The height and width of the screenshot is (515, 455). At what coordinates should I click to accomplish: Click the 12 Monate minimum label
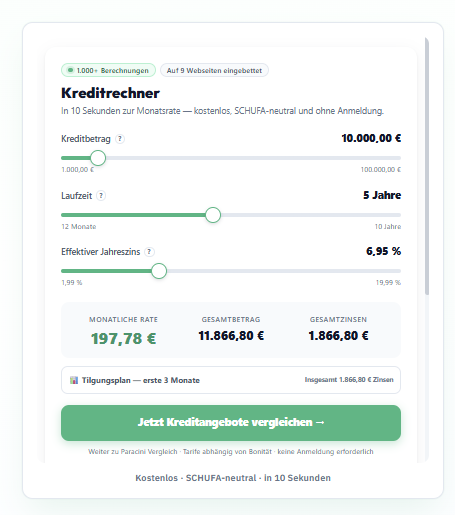pos(79,227)
